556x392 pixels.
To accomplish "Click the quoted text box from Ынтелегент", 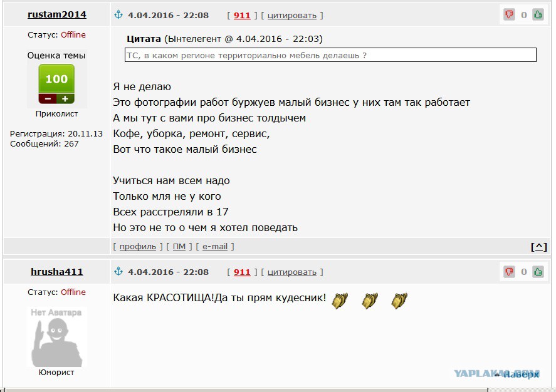I will 330,55.
